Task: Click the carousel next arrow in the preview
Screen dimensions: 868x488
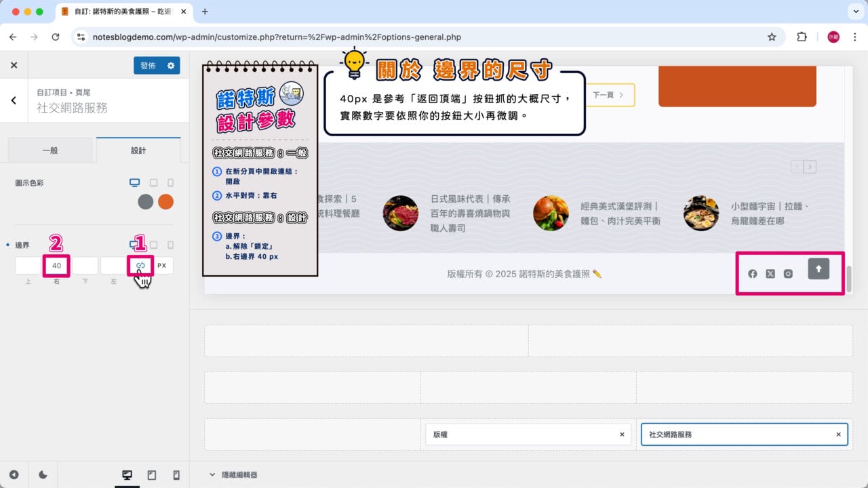Action: coord(810,166)
